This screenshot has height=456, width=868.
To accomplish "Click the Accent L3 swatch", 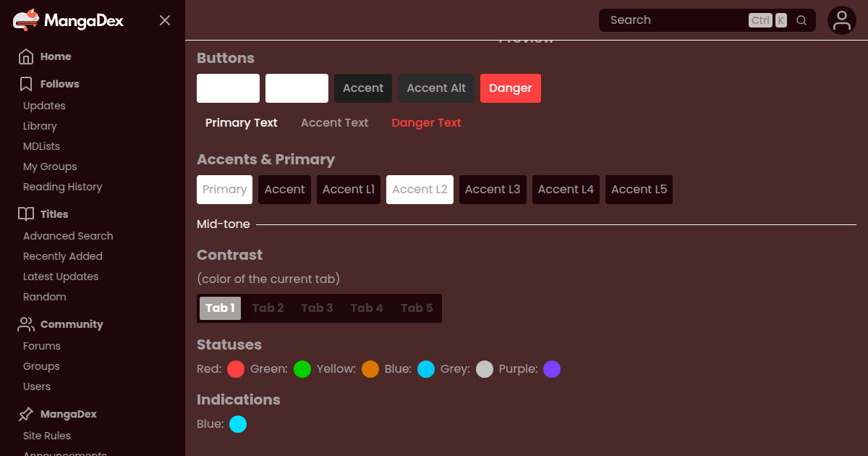I will [x=493, y=190].
